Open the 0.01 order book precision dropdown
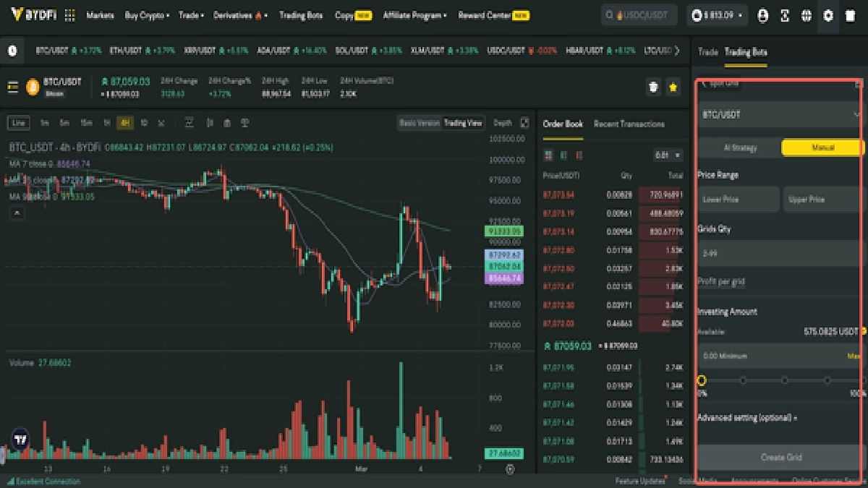Viewport: 868px width, 488px height. tap(667, 155)
